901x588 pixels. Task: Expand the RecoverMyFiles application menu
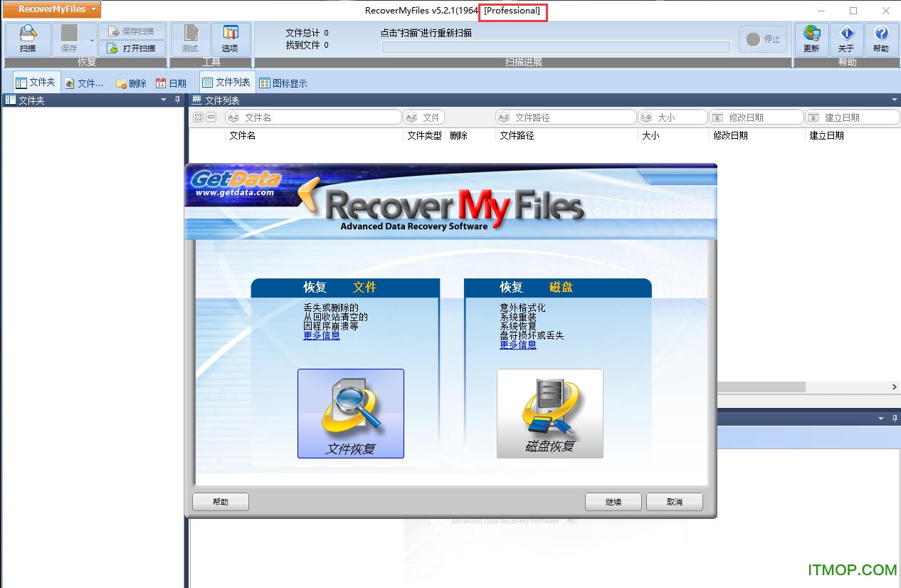(x=50, y=9)
